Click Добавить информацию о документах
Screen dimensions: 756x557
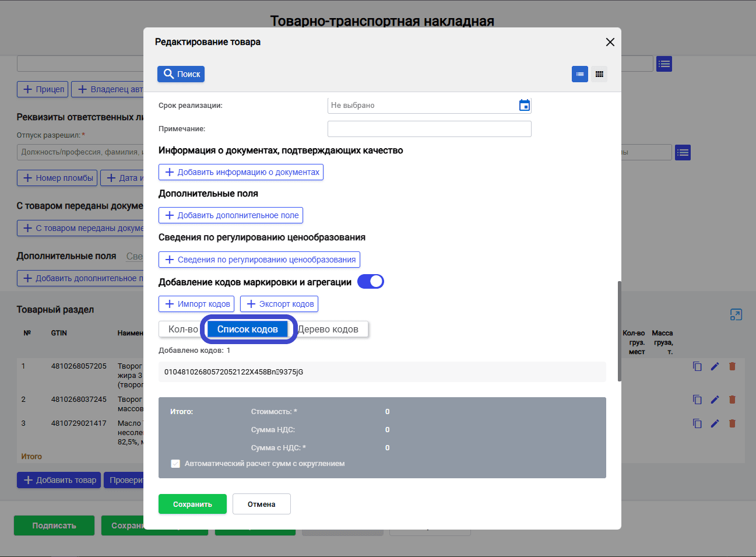click(x=241, y=172)
